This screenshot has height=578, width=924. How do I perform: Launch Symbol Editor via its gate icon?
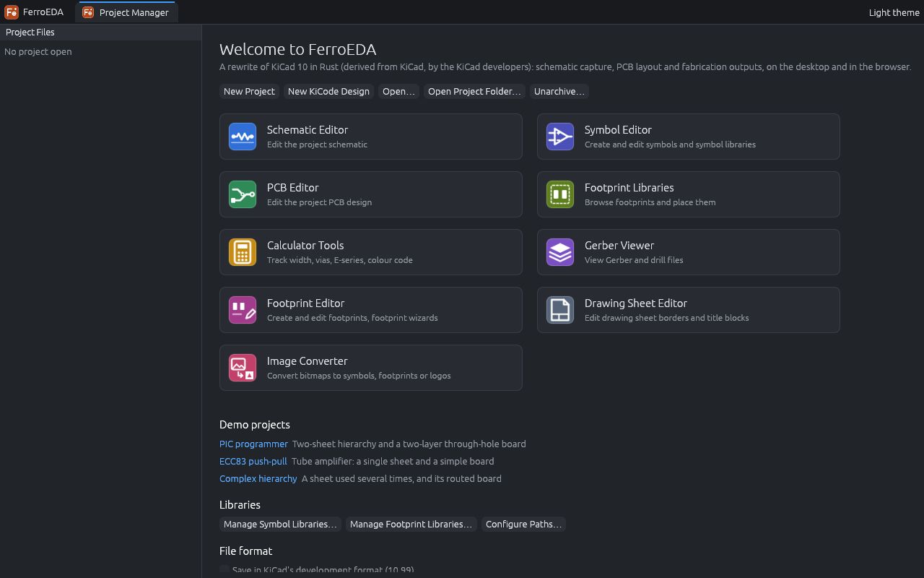point(560,137)
